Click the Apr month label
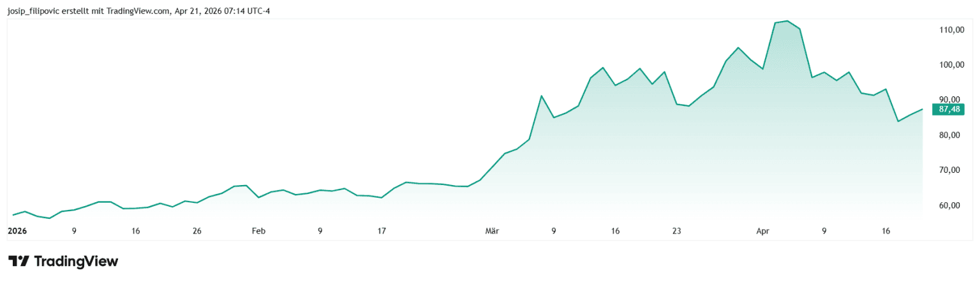Image resolution: width=980 pixels, height=282 pixels. click(762, 231)
